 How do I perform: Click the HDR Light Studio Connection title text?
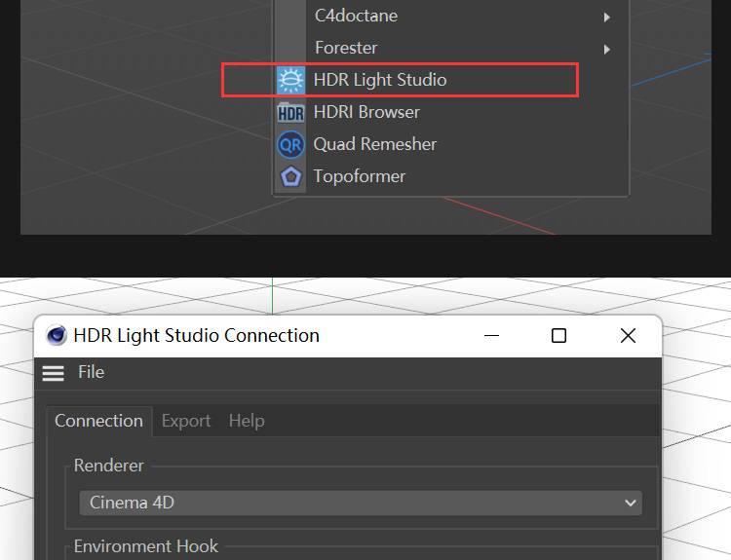click(x=196, y=335)
